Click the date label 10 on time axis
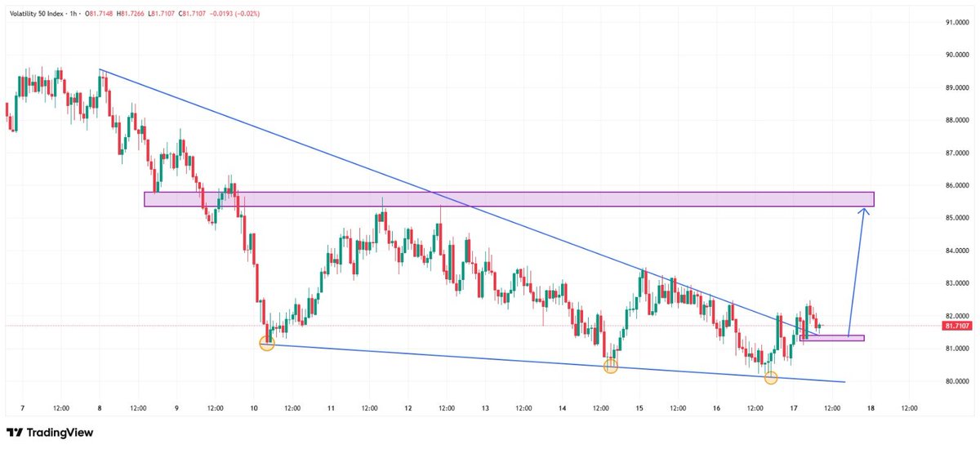 pyautogui.click(x=253, y=407)
